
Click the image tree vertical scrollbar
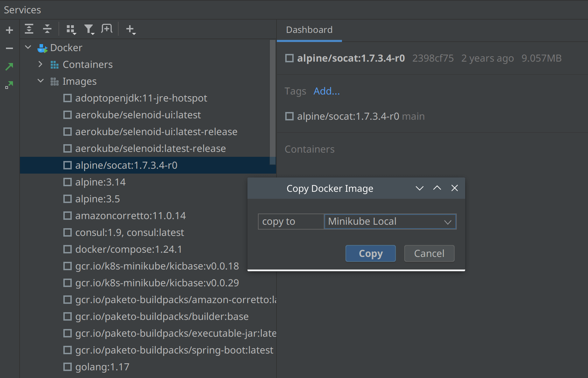[272, 102]
